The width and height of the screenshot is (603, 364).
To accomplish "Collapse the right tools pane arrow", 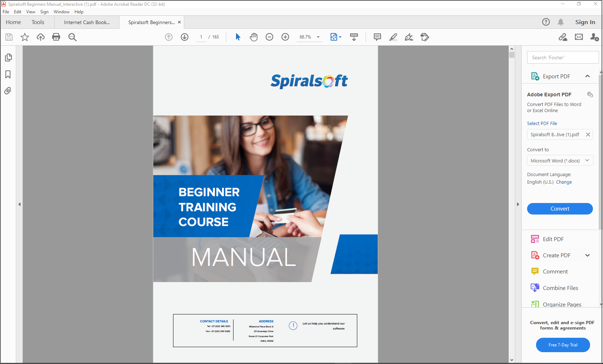I will point(518,204).
